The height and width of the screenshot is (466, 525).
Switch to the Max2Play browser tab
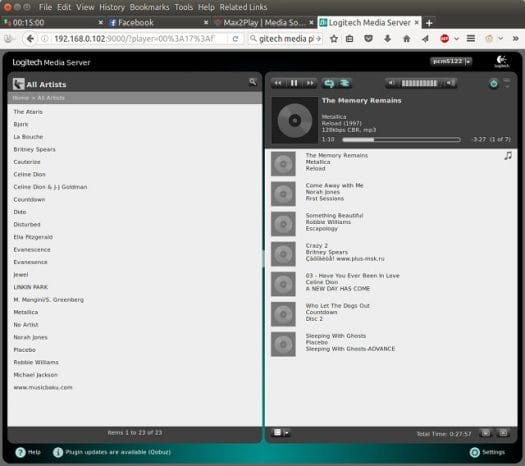coord(264,22)
